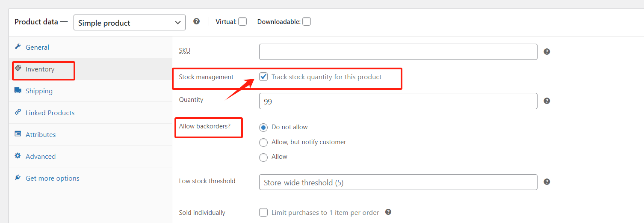Select Allow, but notify customer option

pyautogui.click(x=263, y=142)
